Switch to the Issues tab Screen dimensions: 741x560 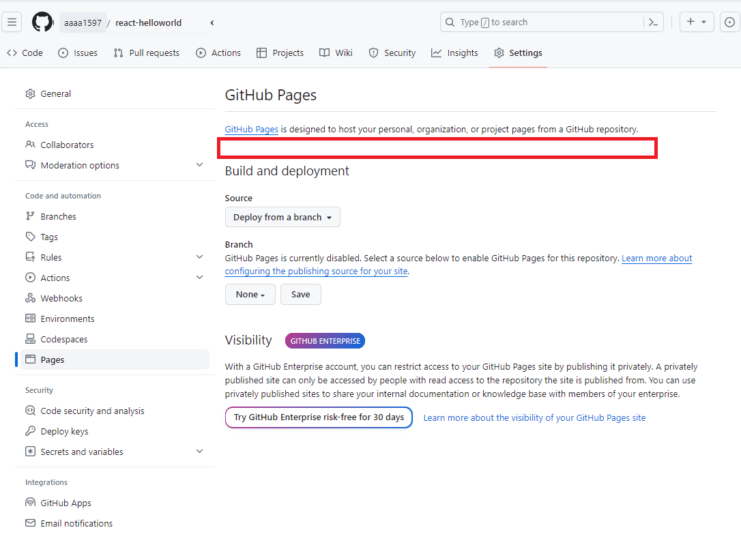pos(78,53)
